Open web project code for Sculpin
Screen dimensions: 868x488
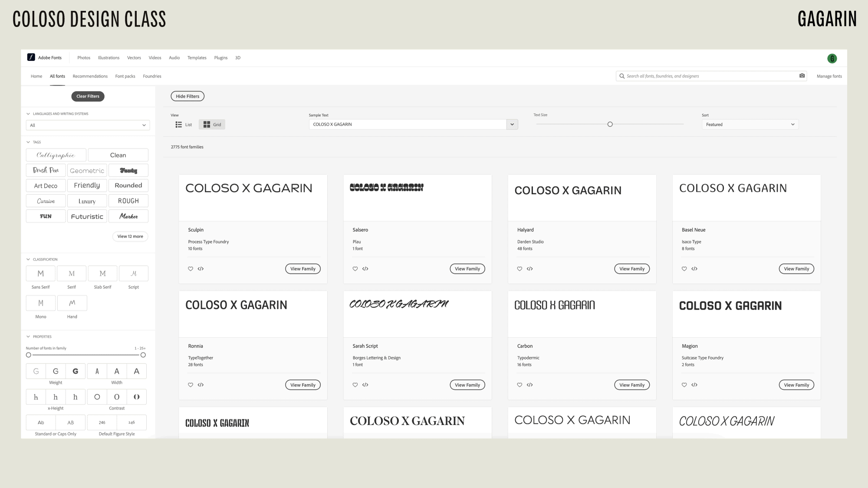click(201, 269)
